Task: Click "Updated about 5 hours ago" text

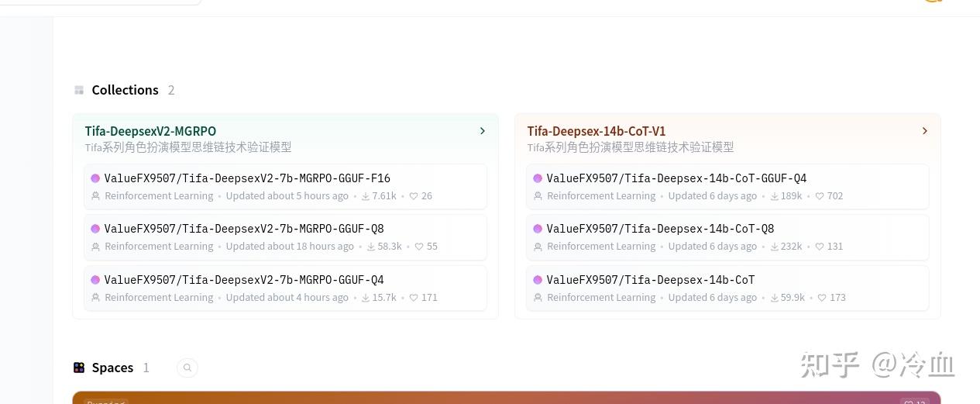Action: pyautogui.click(x=287, y=196)
